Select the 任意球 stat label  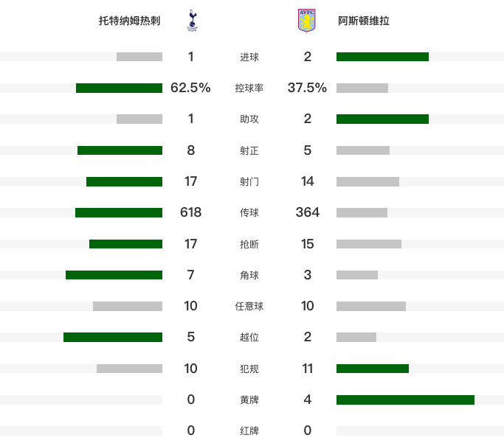[x=249, y=307]
